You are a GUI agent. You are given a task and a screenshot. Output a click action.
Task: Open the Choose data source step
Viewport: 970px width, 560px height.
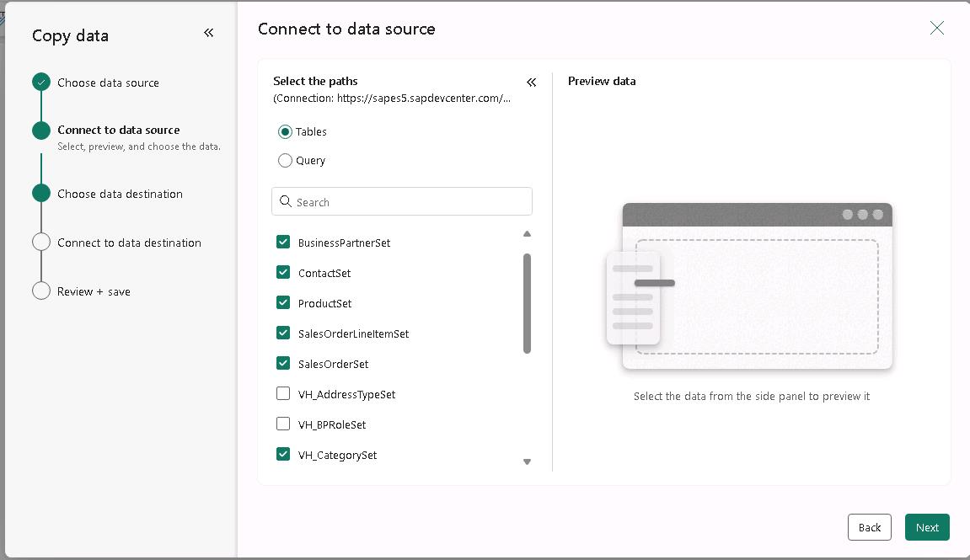pos(108,82)
